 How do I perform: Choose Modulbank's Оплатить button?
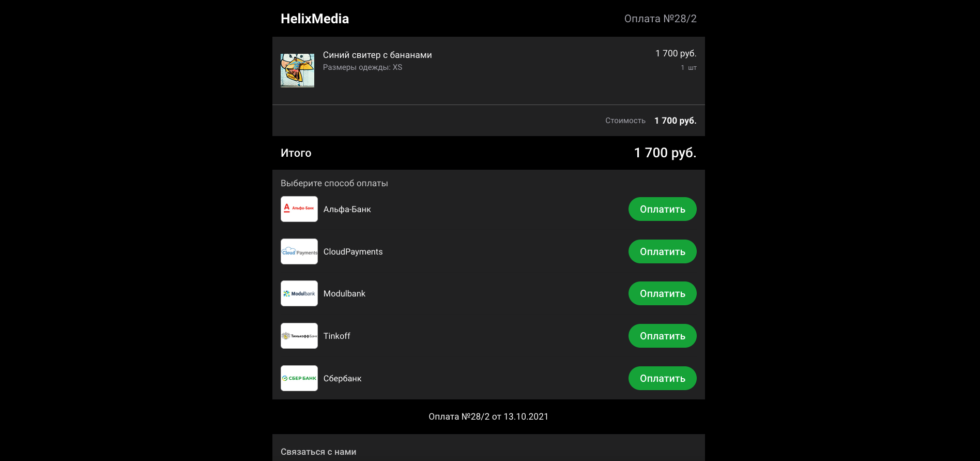tap(662, 293)
